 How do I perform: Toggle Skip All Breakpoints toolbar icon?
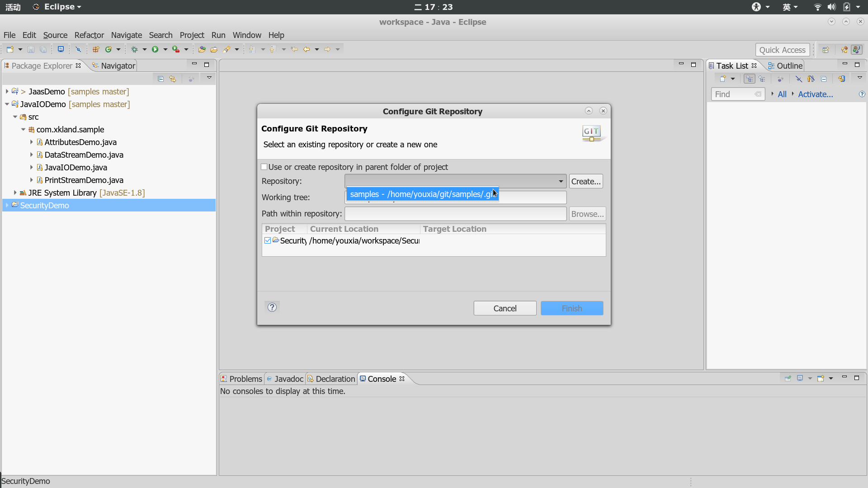point(78,49)
